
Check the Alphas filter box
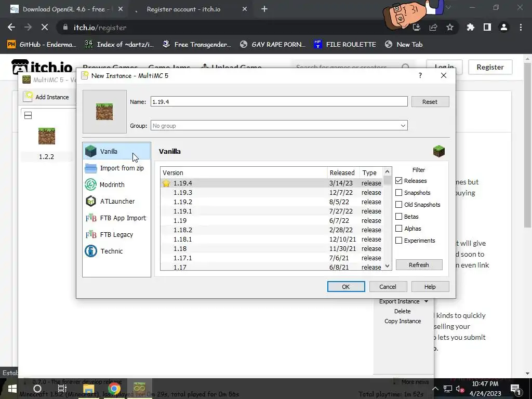click(398, 229)
